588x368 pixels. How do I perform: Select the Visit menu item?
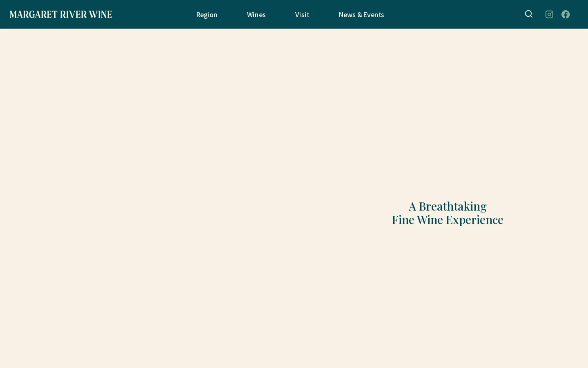302,15
